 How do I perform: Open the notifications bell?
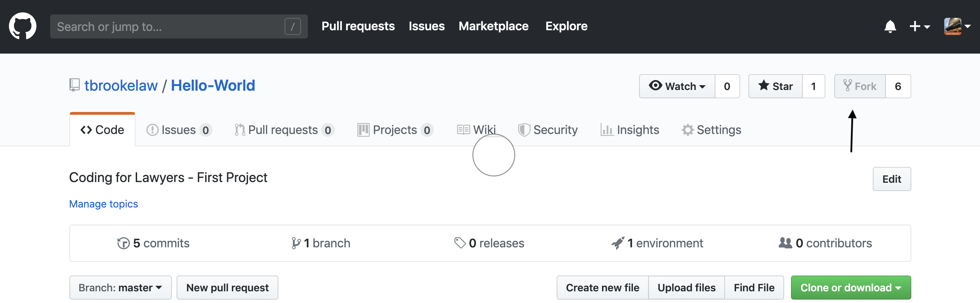click(890, 26)
